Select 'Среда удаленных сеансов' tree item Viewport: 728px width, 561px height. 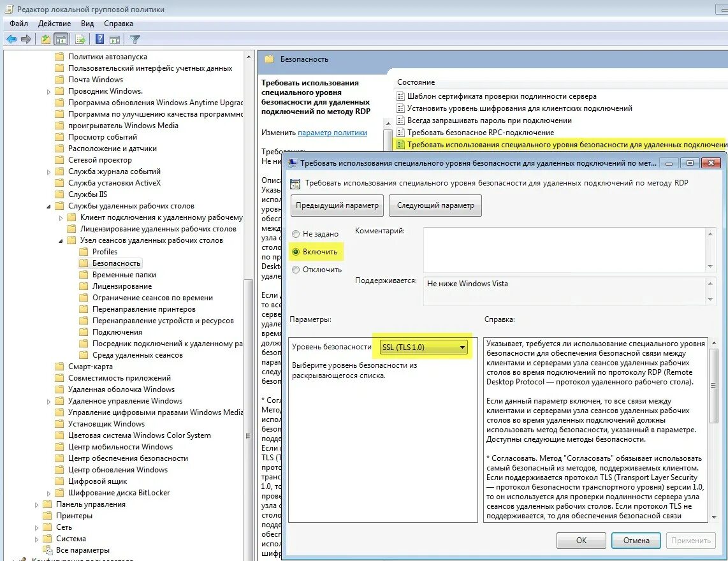pos(138,355)
